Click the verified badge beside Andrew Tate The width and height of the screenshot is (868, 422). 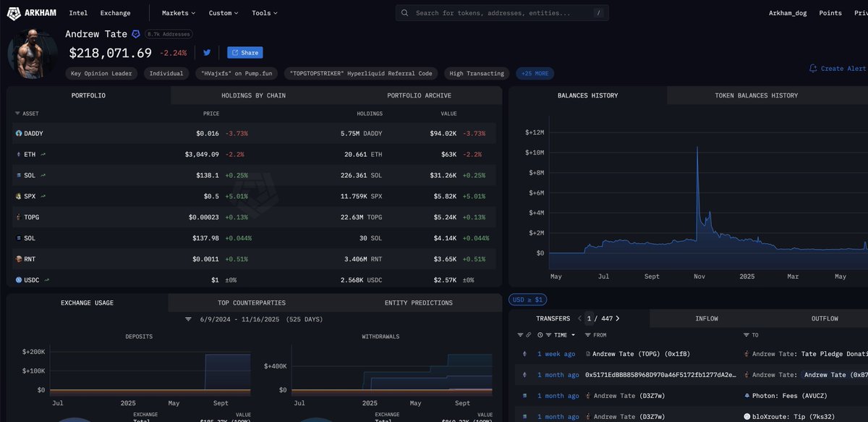(x=135, y=34)
